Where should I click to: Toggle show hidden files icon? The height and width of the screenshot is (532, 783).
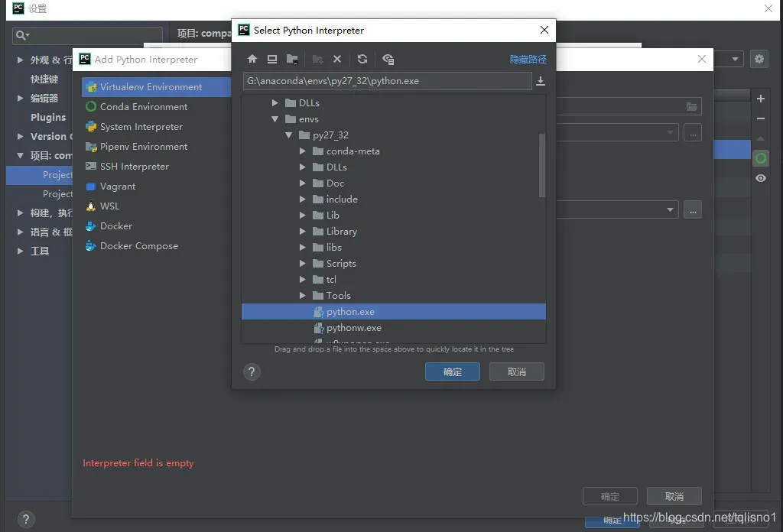388,59
